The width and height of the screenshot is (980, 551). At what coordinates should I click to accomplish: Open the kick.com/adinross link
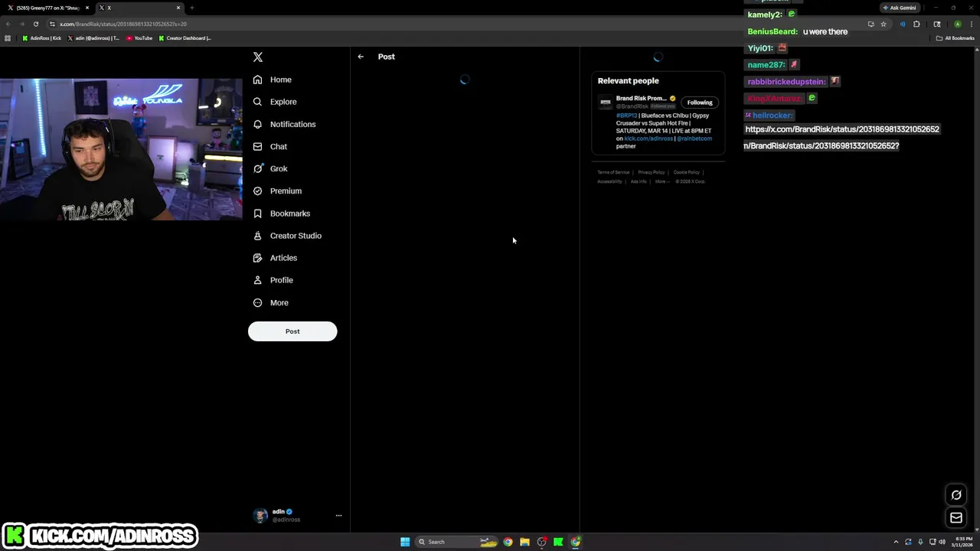pyautogui.click(x=648, y=139)
